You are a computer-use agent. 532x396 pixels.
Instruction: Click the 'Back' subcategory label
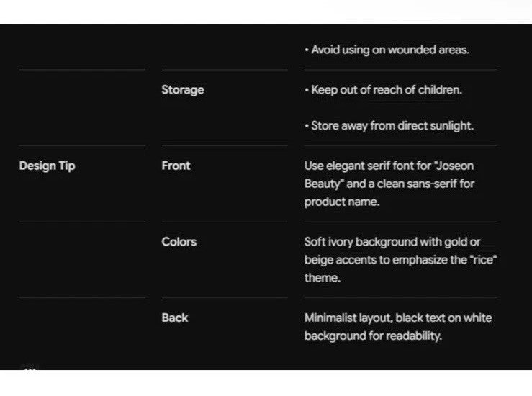click(x=175, y=318)
